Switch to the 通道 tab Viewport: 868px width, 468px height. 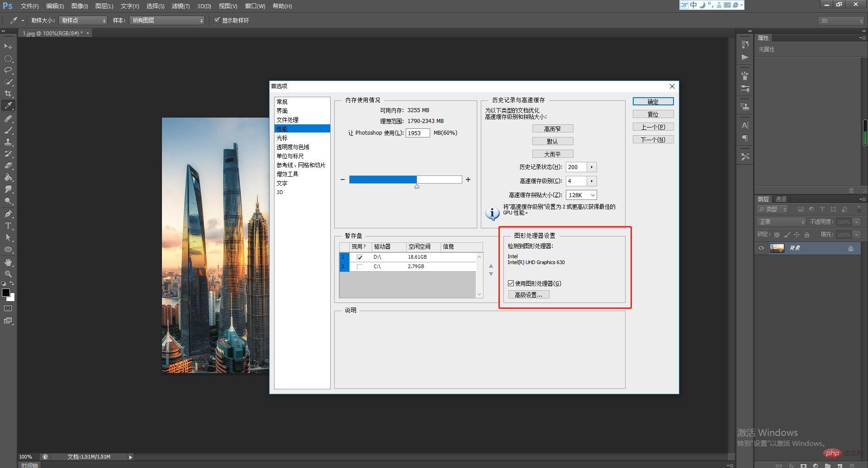tap(781, 199)
